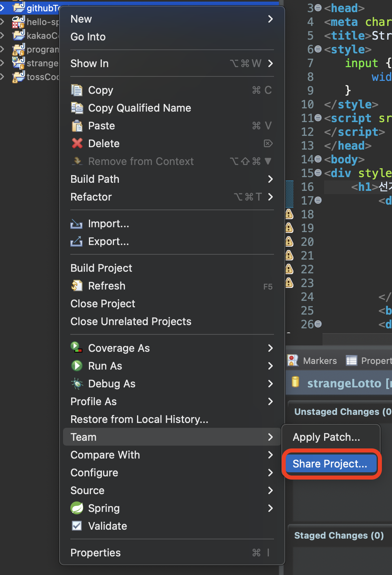This screenshot has width=392, height=575.
Task: Choose Build Project
Action: pos(172,268)
